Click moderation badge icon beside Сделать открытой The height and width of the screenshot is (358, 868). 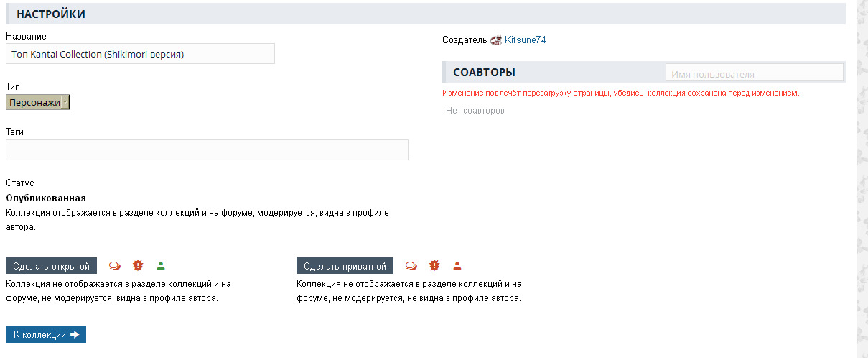138,265
